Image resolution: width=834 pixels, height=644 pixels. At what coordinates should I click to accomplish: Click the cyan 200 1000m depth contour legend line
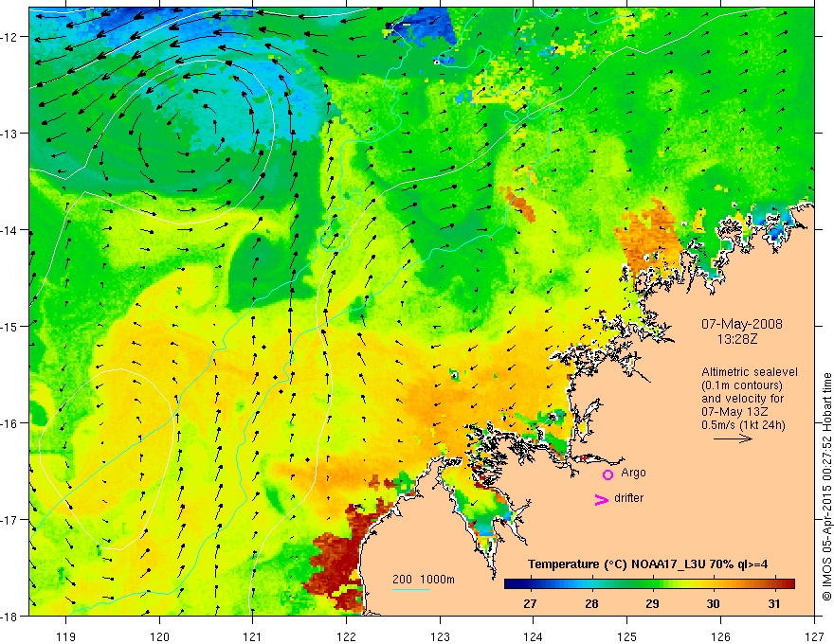point(410,589)
